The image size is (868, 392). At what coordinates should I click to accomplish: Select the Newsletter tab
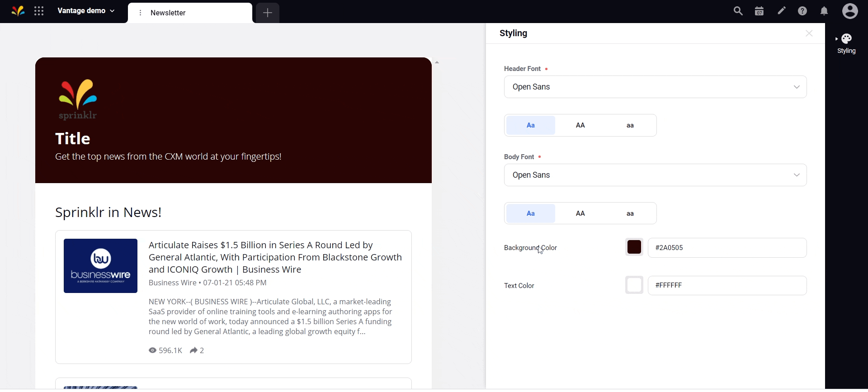tap(190, 13)
